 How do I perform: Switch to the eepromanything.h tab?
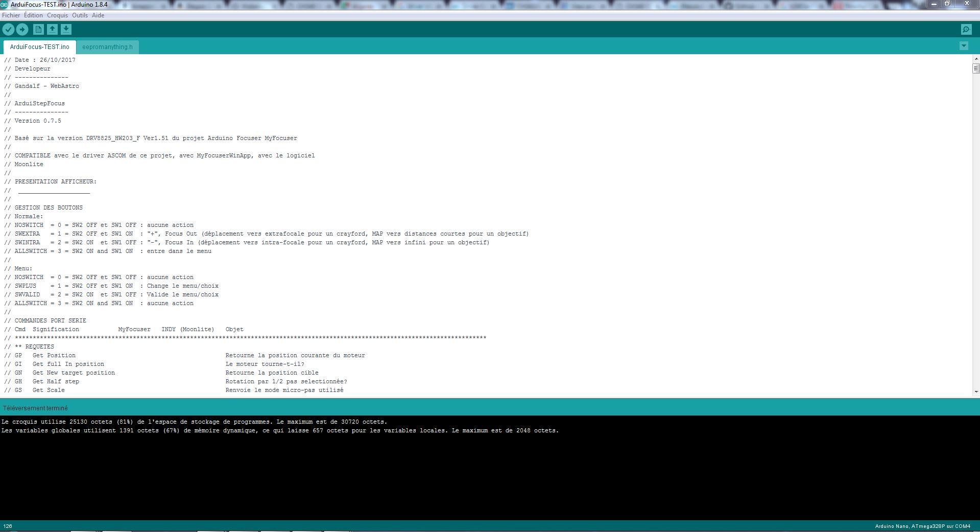[x=107, y=47]
